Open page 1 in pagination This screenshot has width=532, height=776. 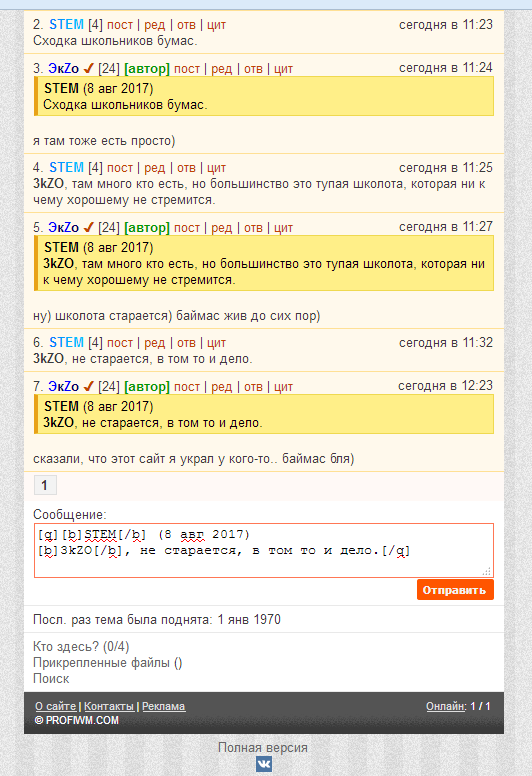(45, 485)
